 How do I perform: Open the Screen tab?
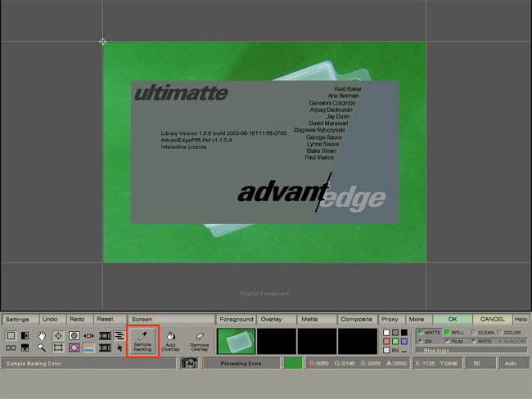pos(171,320)
